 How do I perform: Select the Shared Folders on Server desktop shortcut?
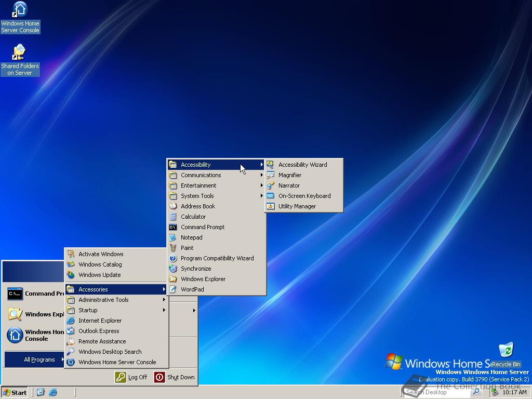[x=20, y=60]
